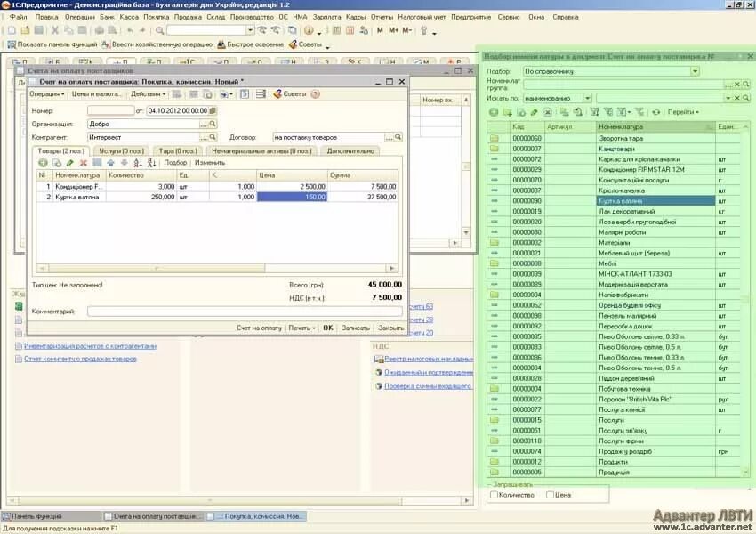This screenshot has height=534, width=756.
Task: Open the Действия dropdown in invoice form
Action: pyautogui.click(x=148, y=94)
